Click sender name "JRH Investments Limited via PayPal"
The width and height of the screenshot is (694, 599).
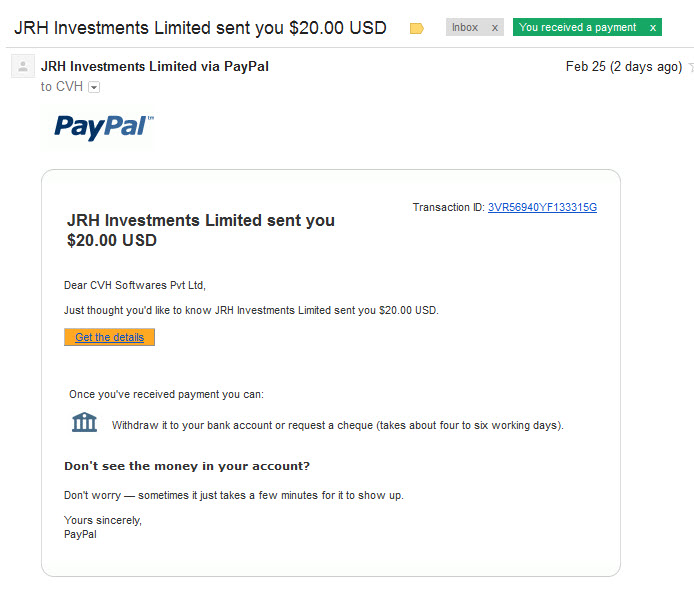click(154, 66)
